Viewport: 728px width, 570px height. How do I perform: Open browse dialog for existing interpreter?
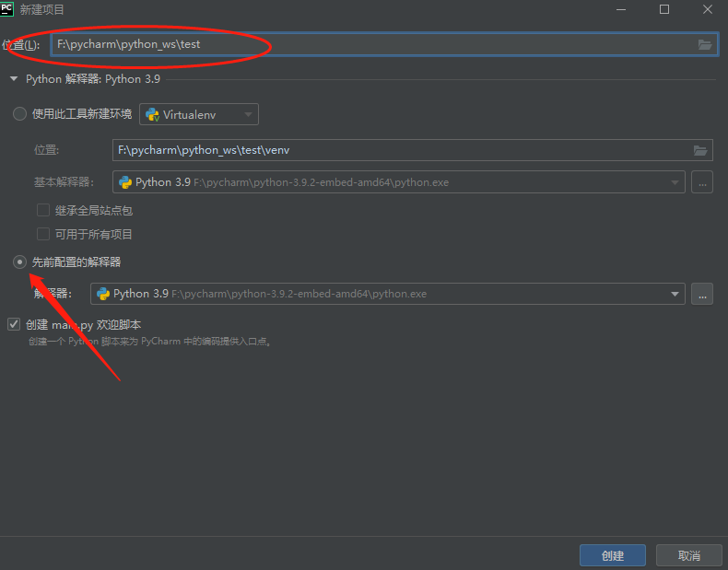point(702,294)
